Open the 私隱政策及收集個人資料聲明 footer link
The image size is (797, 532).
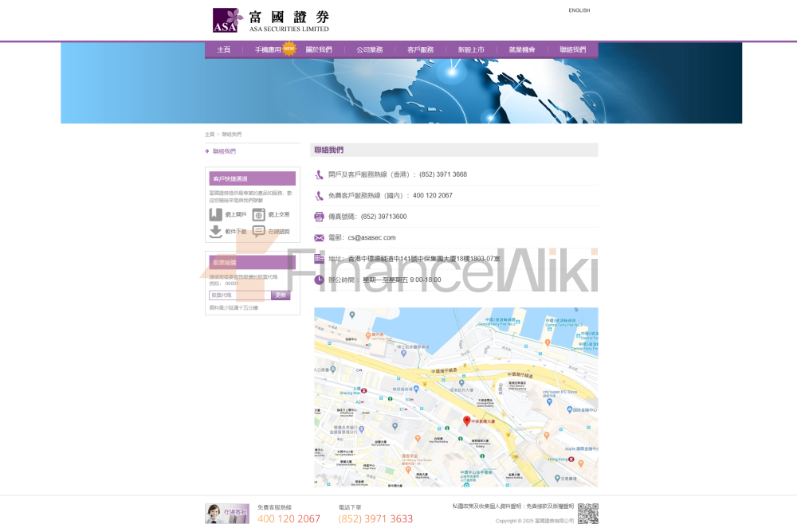[x=487, y=507]
